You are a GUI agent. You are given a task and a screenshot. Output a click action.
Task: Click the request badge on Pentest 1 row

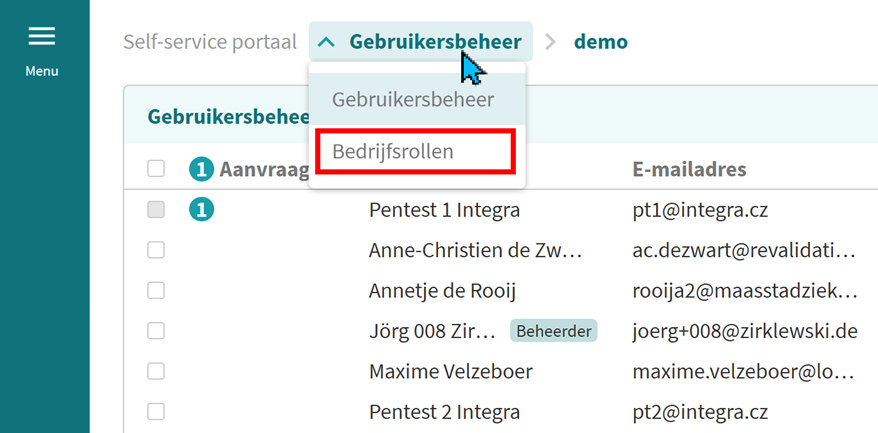coord(201,210)
